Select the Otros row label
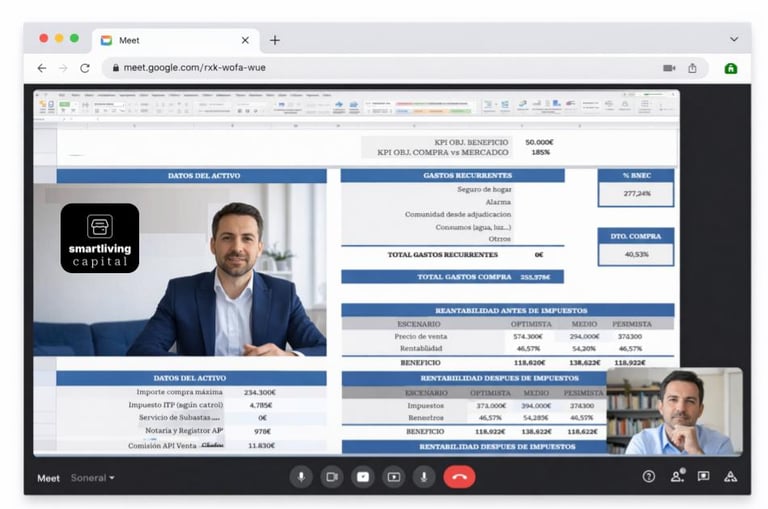Image resolution: width=768 pixels, height=509 pixels. tap(500, 239)
